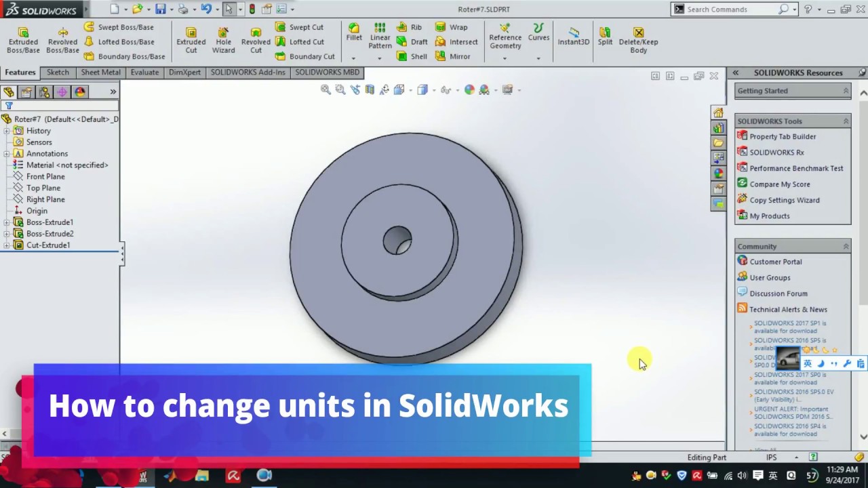Switch to the Sketch tab
868x488 pixels.
(58, 73)
